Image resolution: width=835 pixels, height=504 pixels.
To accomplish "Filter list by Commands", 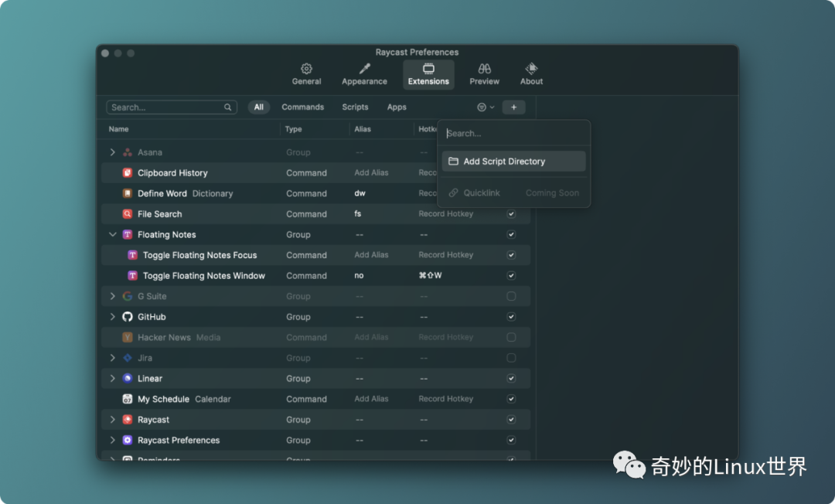I will click(302, 107).
